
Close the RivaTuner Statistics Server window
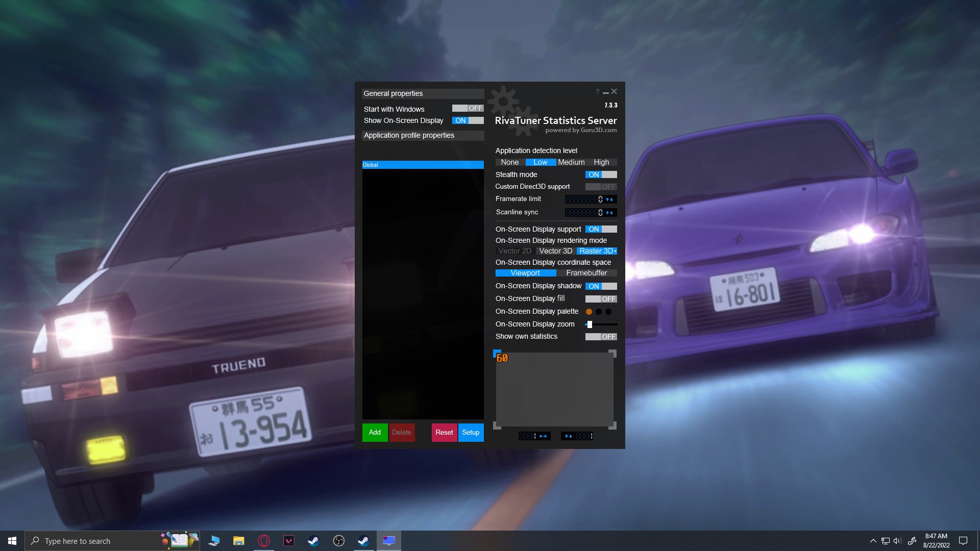click(614, 91)
